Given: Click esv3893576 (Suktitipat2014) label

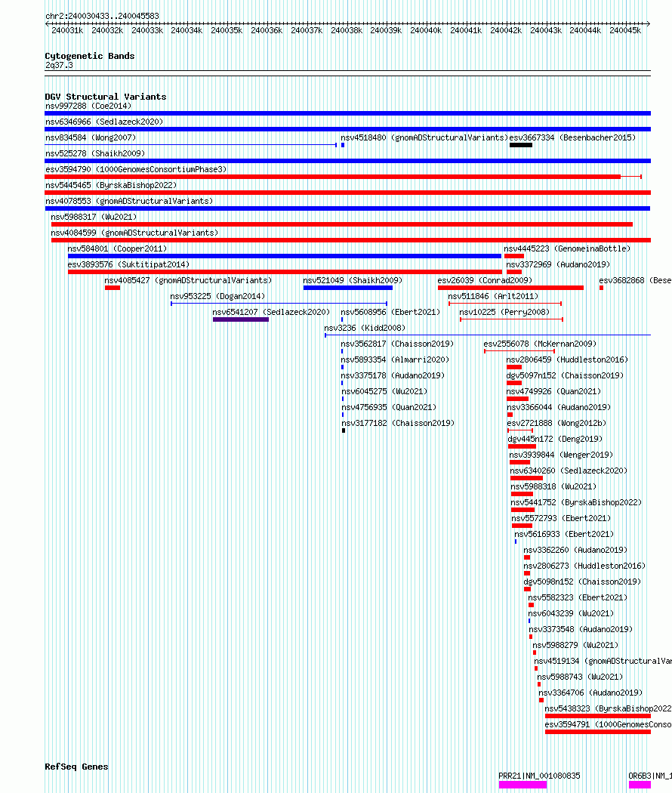Looking at the screenshot, I should click(128, 264).
